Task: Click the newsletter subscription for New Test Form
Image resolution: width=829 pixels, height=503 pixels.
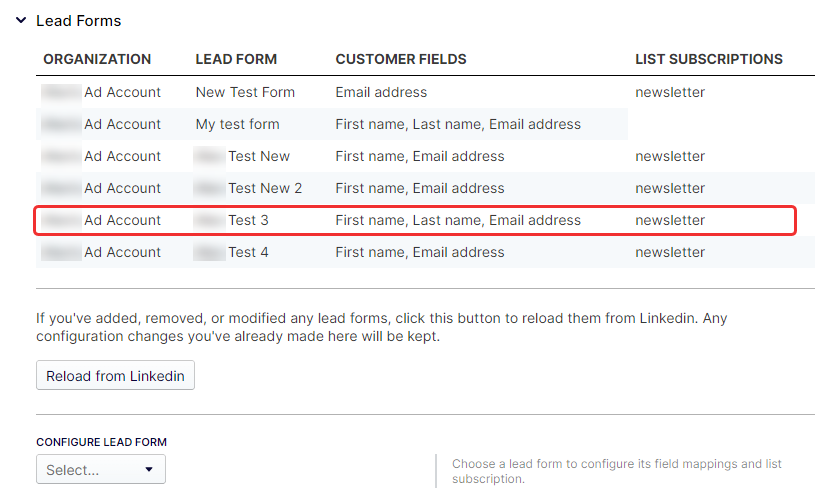Action: (670, 92)
